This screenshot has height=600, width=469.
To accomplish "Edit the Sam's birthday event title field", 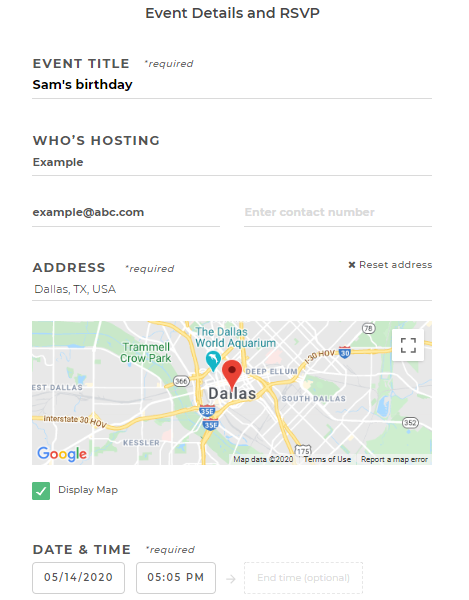I will [x=232, y=85].
